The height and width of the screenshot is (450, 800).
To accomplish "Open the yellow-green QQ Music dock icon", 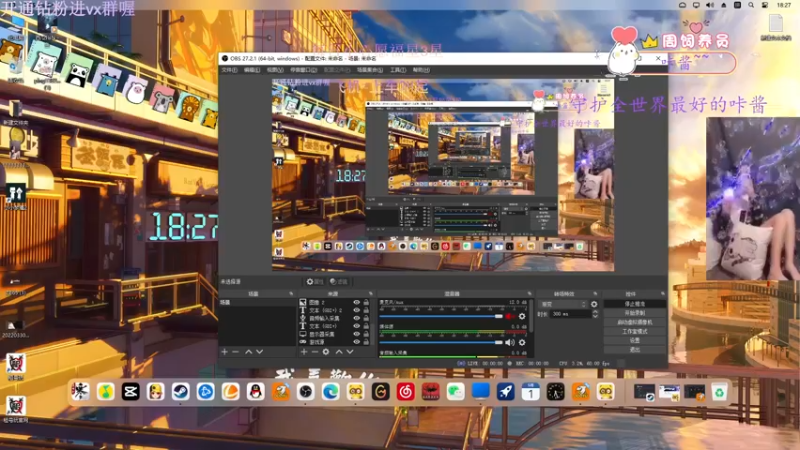I will tap(106, 392).
